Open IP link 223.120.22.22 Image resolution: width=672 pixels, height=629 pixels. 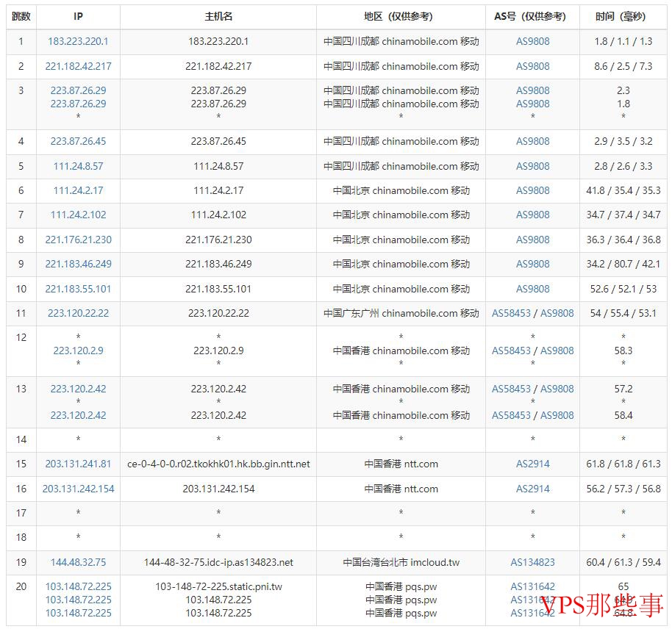pos(78,314)
